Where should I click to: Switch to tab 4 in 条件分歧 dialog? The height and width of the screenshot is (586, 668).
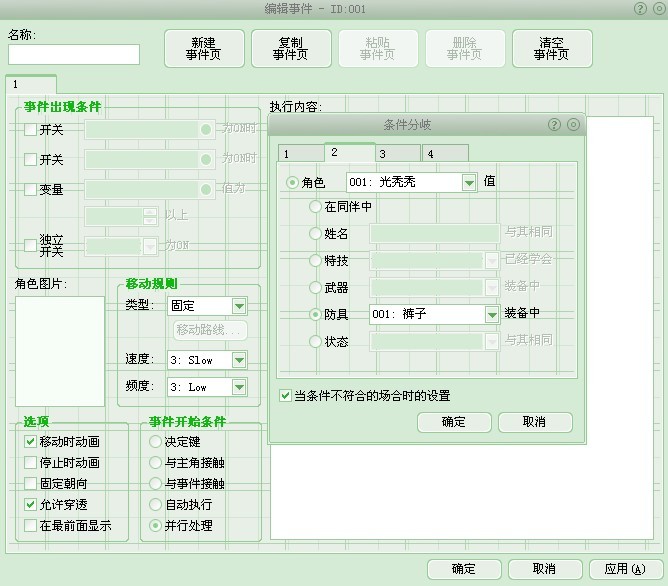445,154
